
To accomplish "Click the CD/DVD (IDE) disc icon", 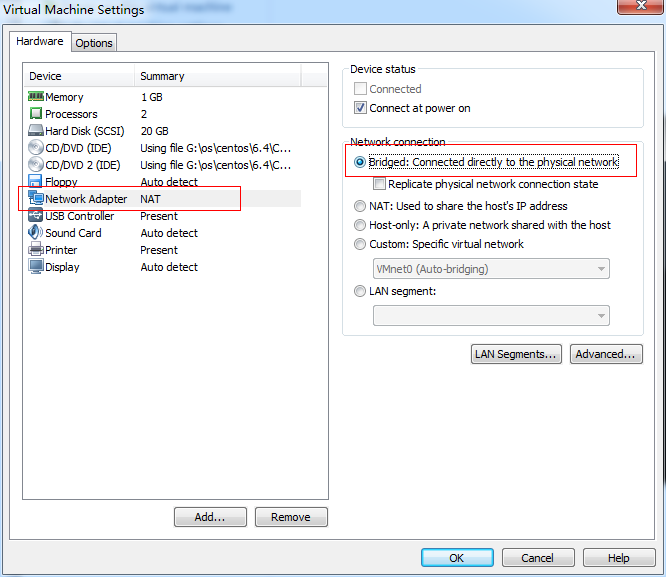I will (x=36, y=147).
